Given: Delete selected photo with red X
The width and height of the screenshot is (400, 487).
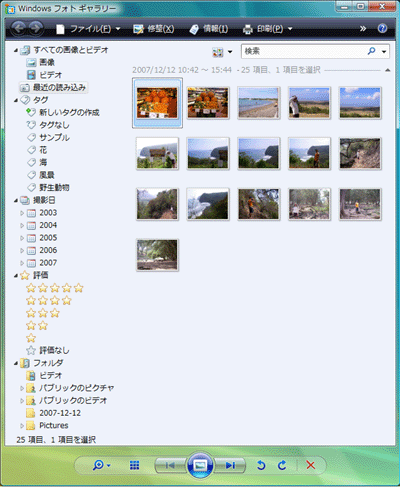Looking at the screenshot, I should [311, 465].
